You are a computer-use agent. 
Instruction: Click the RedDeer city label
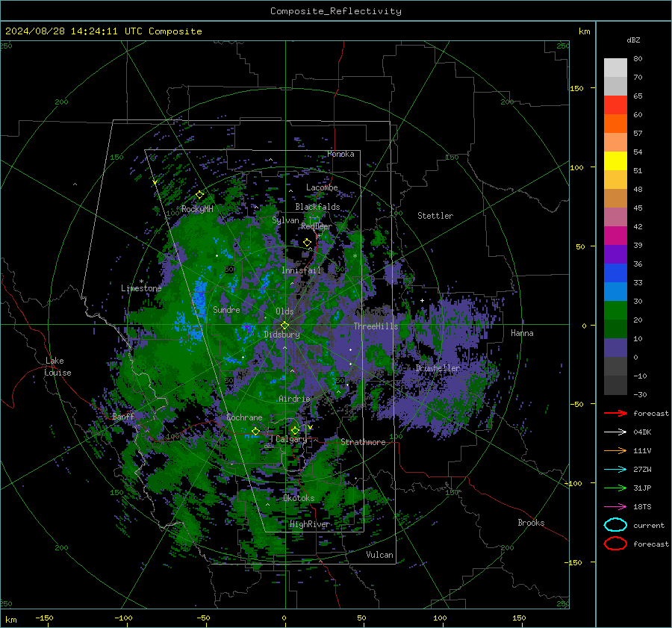tap(317, 226)
